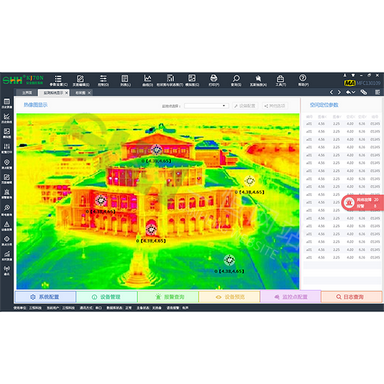Image resolution: width=384 pixels, height=384 pixels.
Task: Click the next-tab chevron in the tab bar
Action: pos(339,92)
